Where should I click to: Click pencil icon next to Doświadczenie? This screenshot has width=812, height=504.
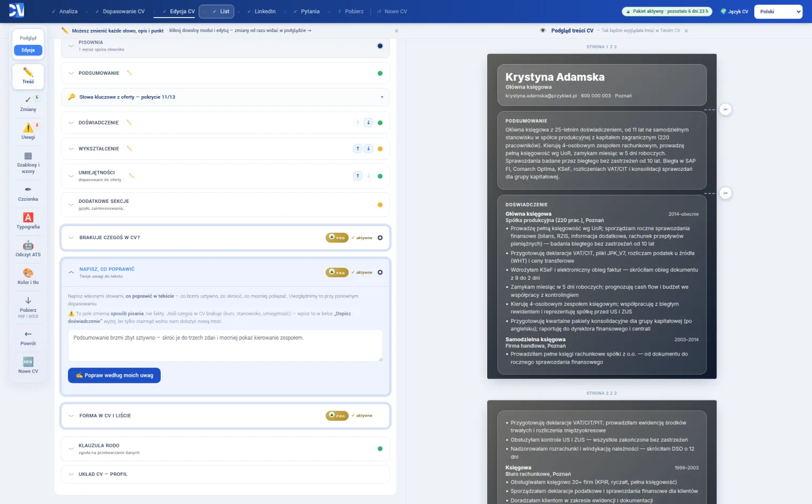(129, 123)
